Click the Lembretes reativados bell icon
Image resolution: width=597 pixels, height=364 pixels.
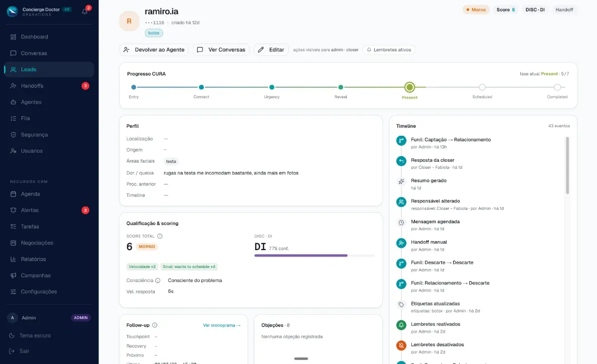click(x=401, y=325)
